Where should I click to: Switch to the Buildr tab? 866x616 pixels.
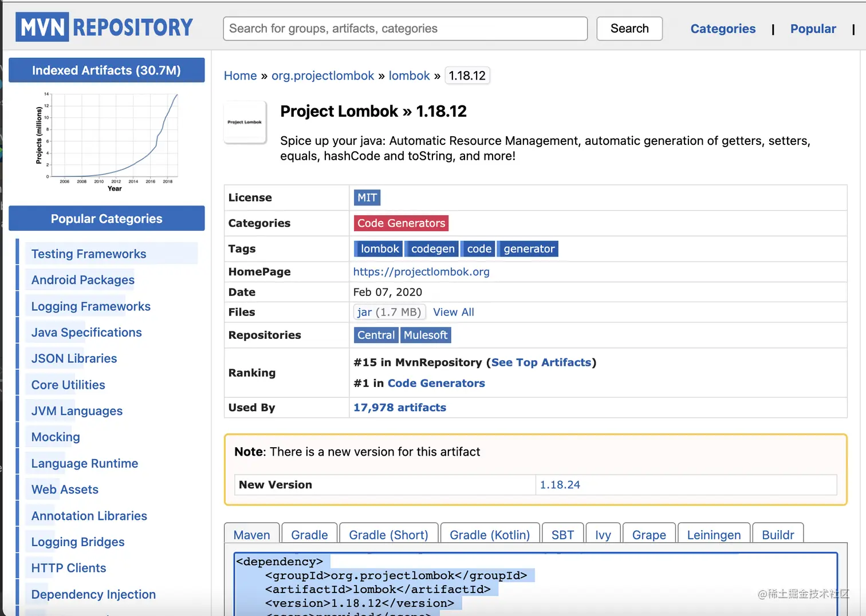[778, 533]
